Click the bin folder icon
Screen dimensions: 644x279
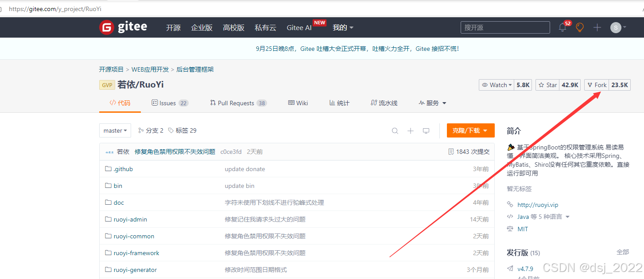[x=108, y=186]
